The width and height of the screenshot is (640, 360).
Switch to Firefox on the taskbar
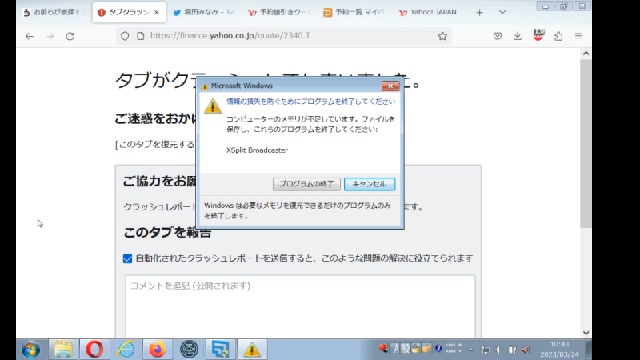point(157,349)
